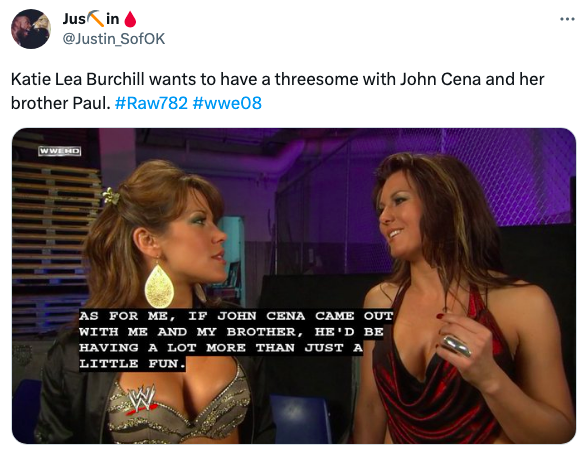The width and height of the screenshot is (585, 456).
Task: Click the red blood drop emoji
Action: (130, 19)
